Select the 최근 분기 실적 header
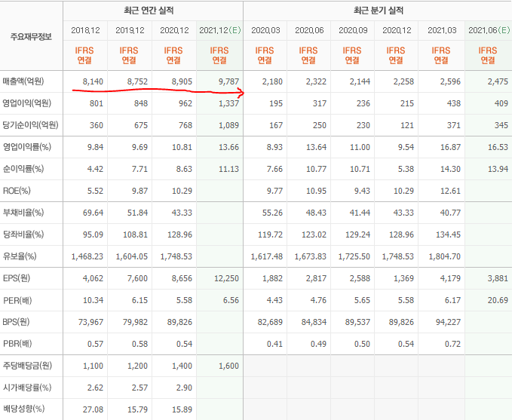 pyautogui.click(x=378, y=11)
